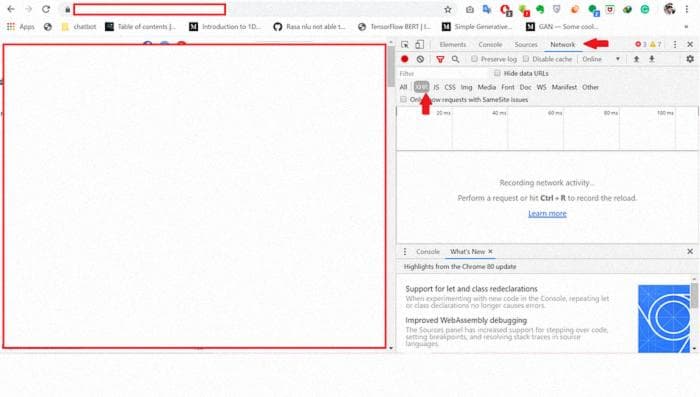
Task: Check the Hide data URLs checkbox
Action: 497,73
